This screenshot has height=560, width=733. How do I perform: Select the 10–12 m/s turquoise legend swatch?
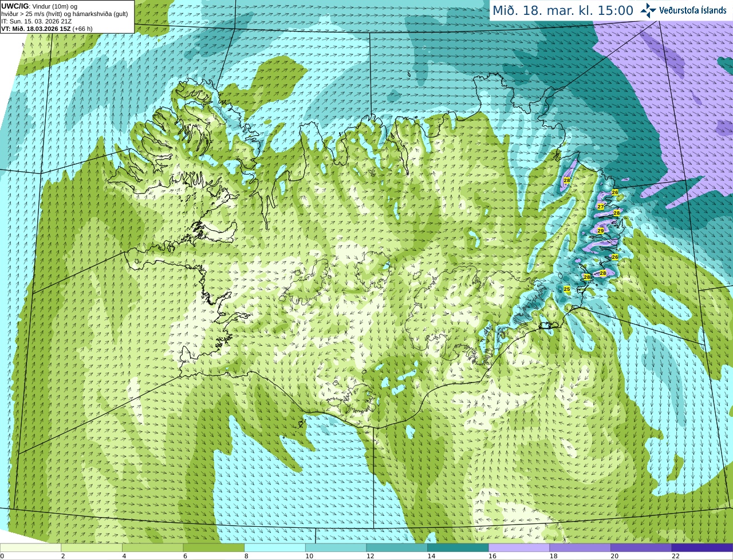(x=336, y=547)
